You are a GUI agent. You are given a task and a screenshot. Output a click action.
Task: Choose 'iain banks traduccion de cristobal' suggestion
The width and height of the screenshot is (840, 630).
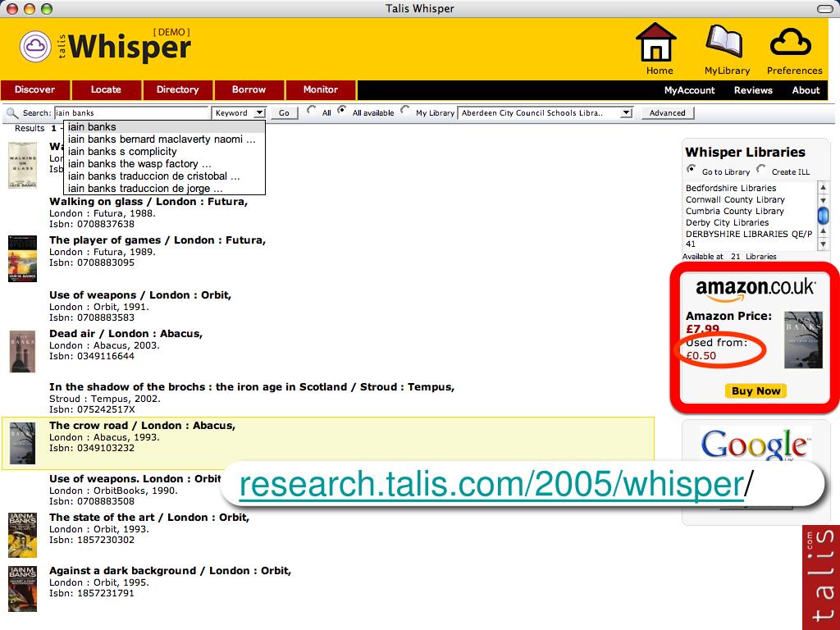click(164, 176)
